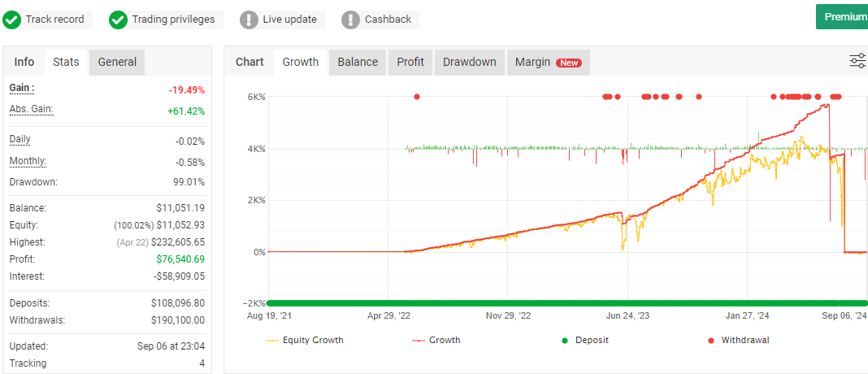Click the 6K% y-axis label

click(x=255, y=97)
